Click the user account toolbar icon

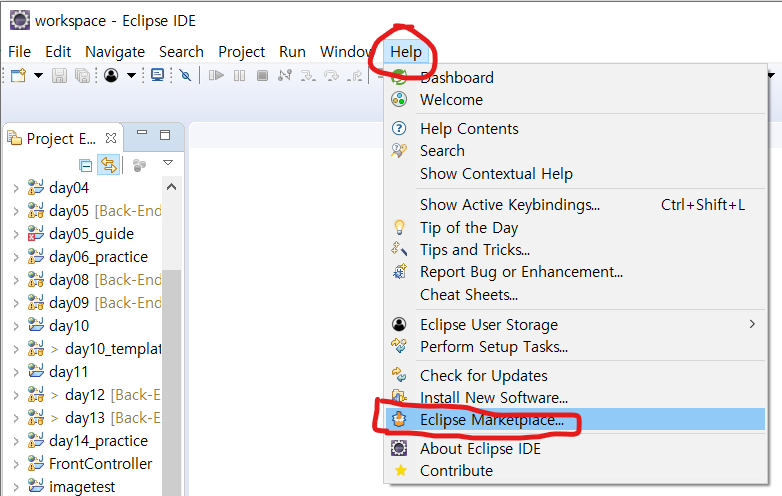[111, 76]
